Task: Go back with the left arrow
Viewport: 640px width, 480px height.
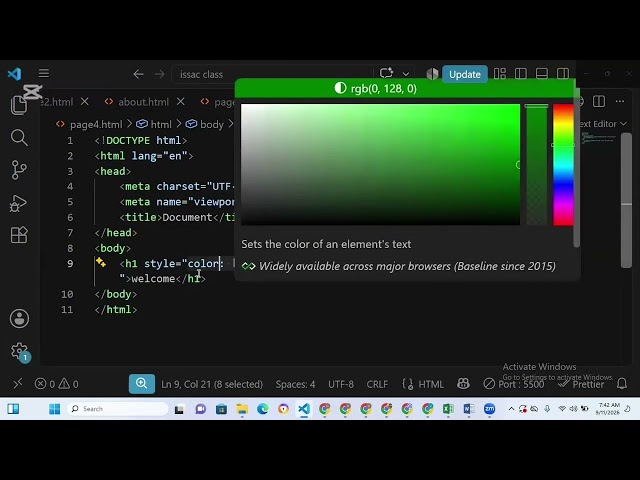Action: (x=138, y=74)
